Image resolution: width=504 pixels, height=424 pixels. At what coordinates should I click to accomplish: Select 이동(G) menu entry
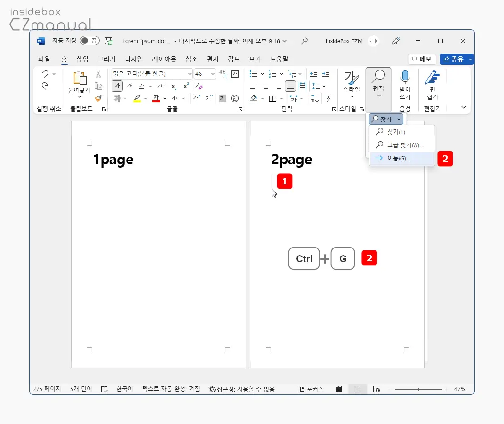[402, 158]
